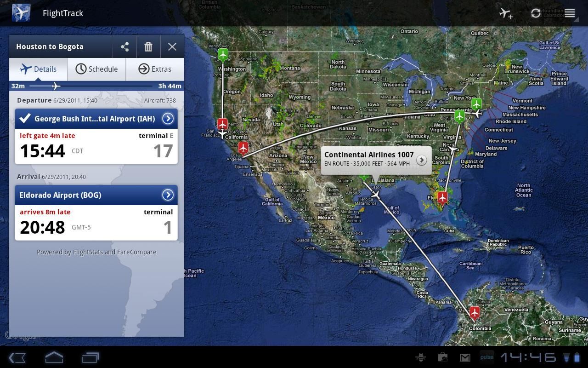
Task: Tap the Continental Airlines 1007 info bubble
Action: pos(369,158)
